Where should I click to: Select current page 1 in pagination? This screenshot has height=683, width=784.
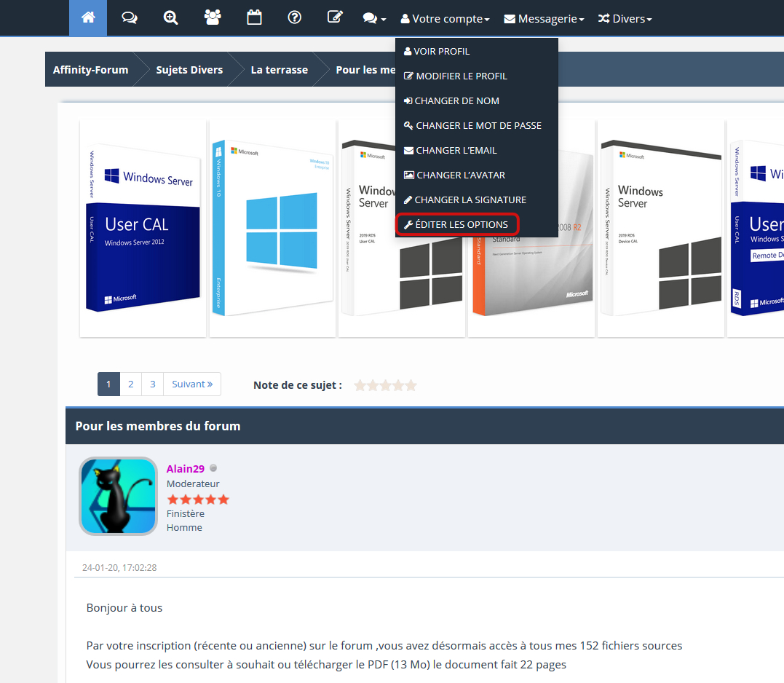(108, 384)
